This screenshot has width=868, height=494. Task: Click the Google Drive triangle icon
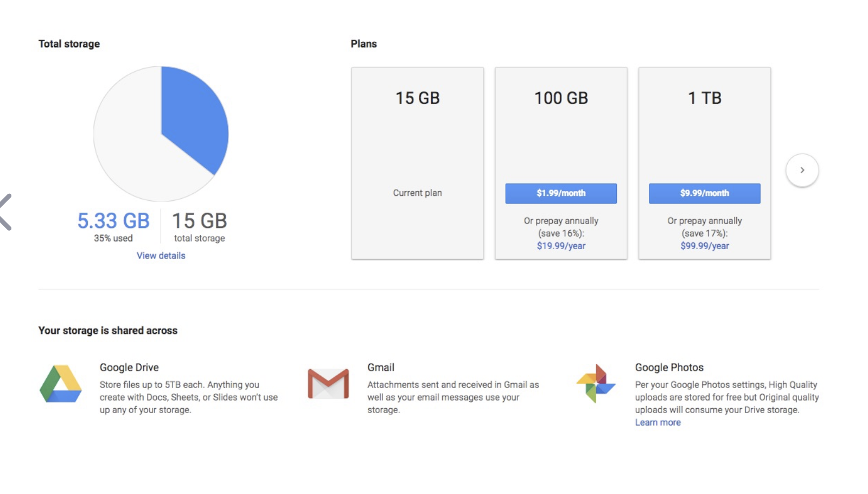point(61,384)
